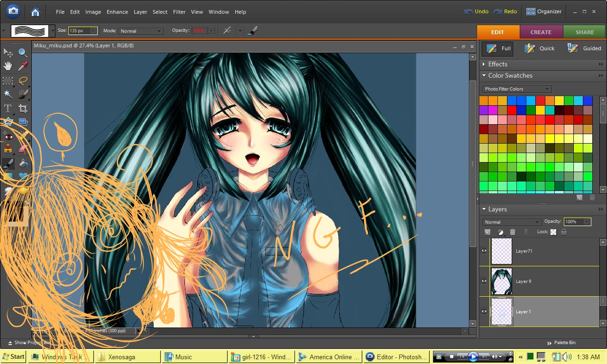The image size is (607, 364).
Task: Collapse the Layers panel
Action: click(484, 209)
